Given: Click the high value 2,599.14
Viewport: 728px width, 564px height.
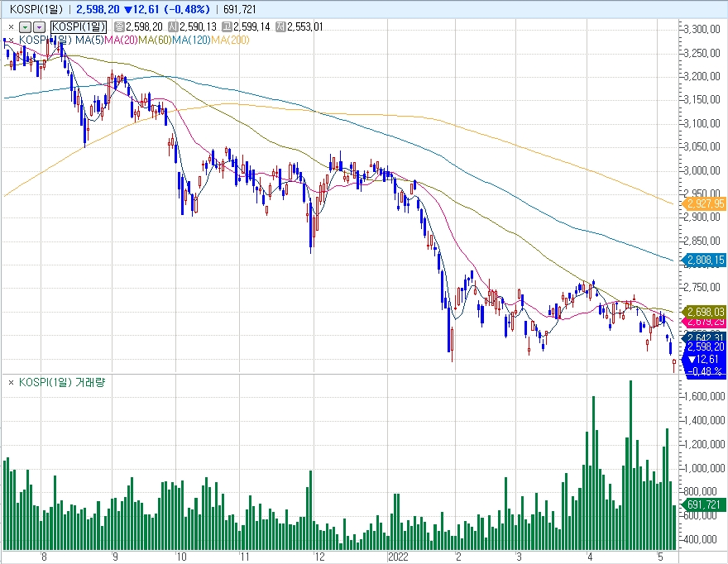Looking at the screenshot, I should [251, 27].
